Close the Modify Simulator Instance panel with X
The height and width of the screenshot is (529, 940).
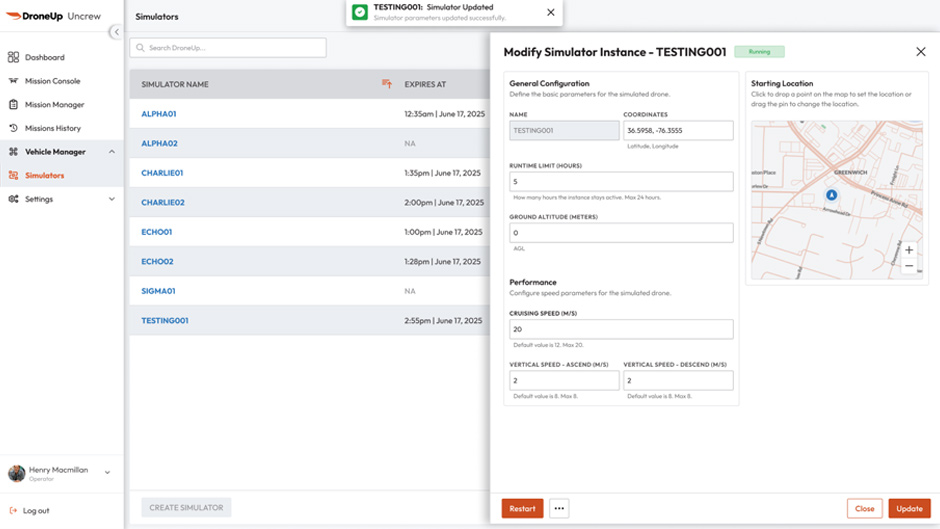[x=921, y=52]
